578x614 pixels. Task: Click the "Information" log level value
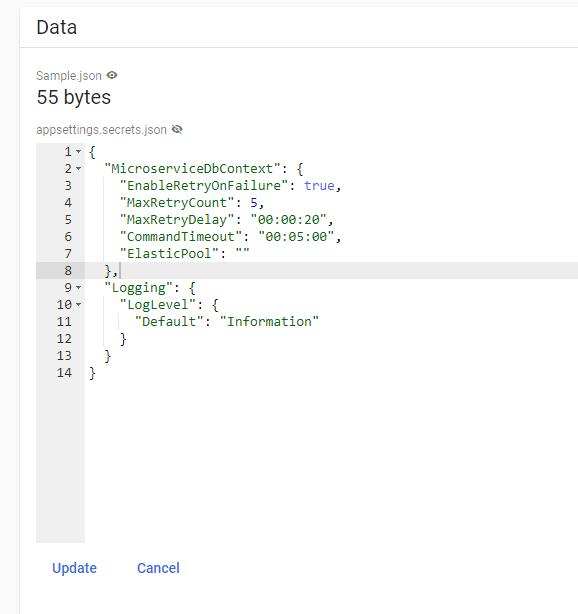point(269,322)
